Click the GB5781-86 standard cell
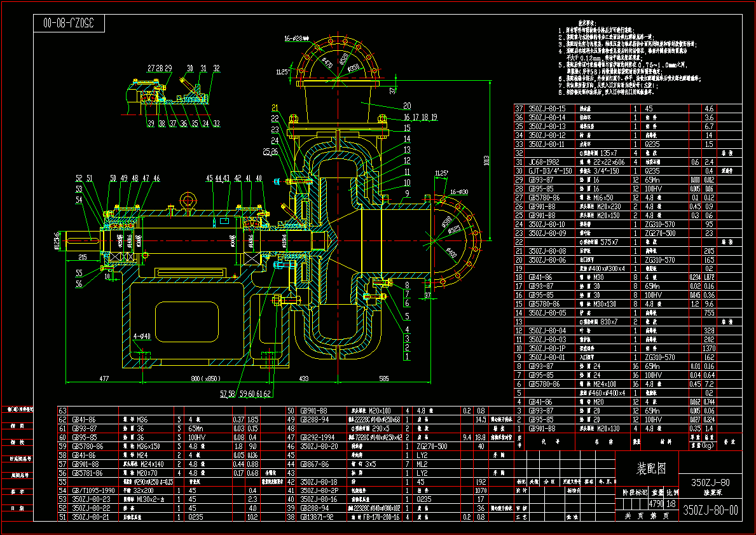This screenshot has width=756, height=535. [87, 473]
